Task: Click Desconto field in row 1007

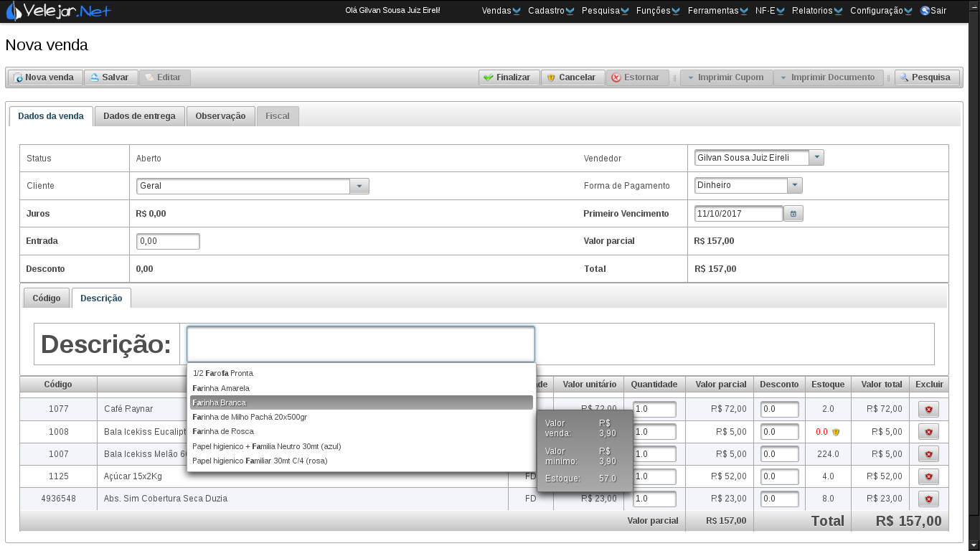Action: pyautogui.click(x=779, y=454)
